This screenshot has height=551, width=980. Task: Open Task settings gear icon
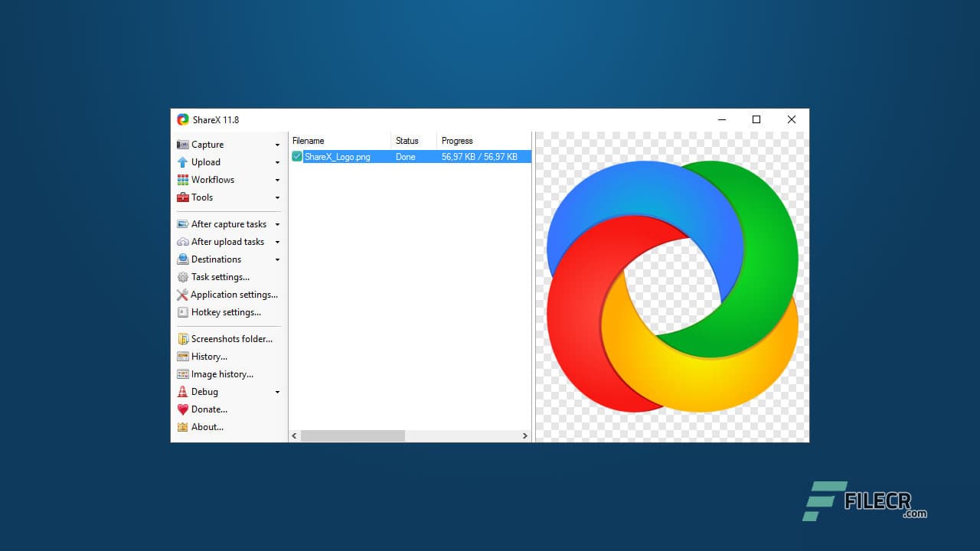183,276
